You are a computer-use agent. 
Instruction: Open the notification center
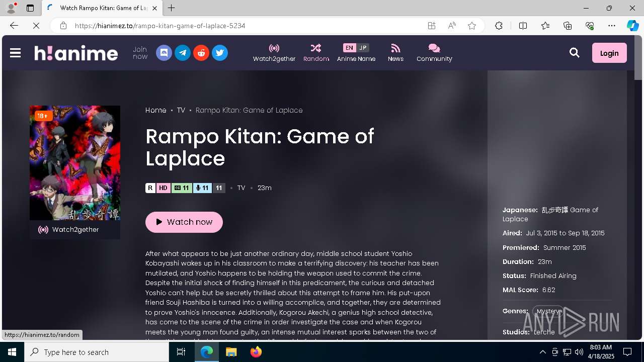point(627,352)
